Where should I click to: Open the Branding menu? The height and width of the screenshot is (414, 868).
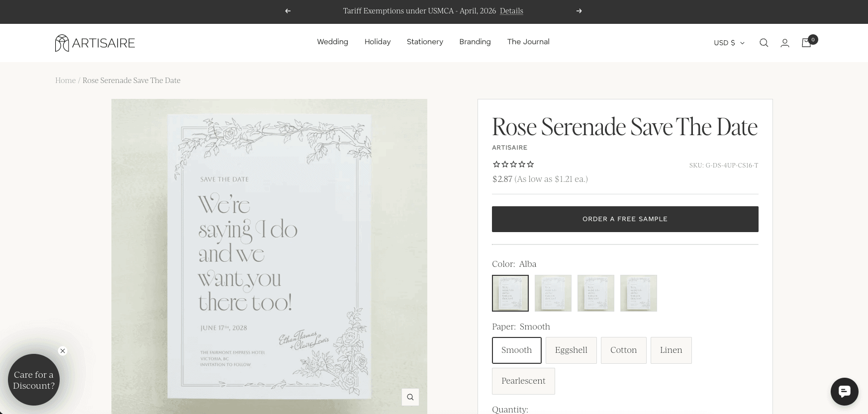475,42
